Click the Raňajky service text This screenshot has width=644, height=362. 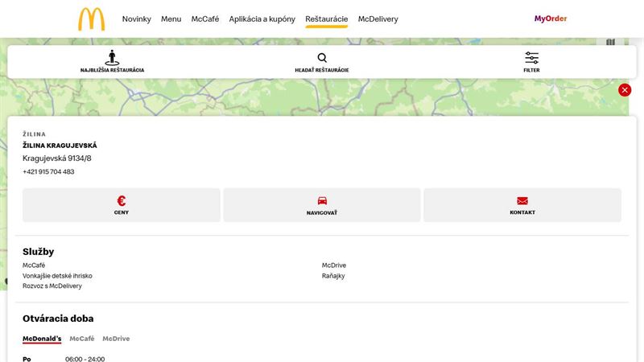tap(333, 276)
